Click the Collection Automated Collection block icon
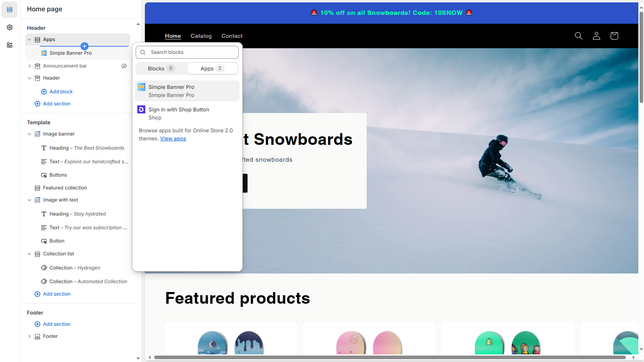Viewport: 644px width, 362px height. click(44, 282)
